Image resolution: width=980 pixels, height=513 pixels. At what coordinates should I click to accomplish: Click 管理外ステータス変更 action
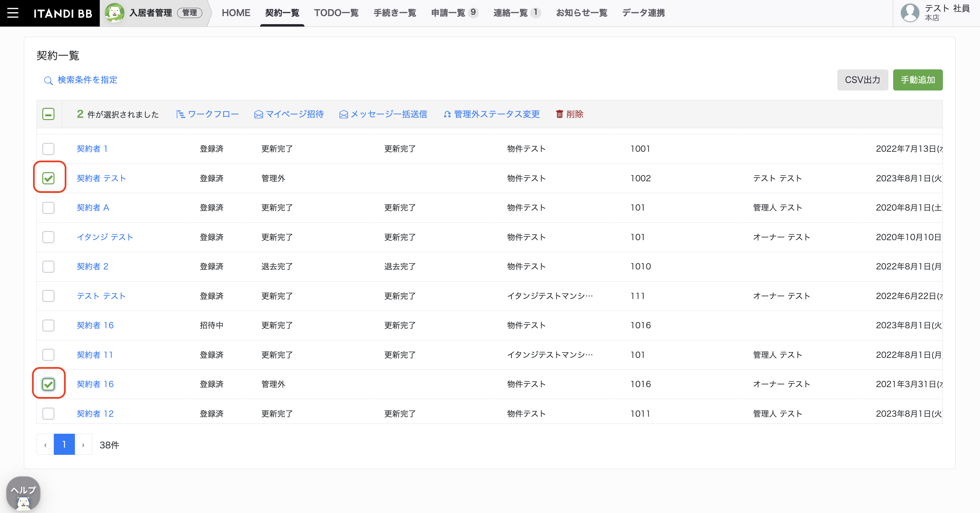491,114
